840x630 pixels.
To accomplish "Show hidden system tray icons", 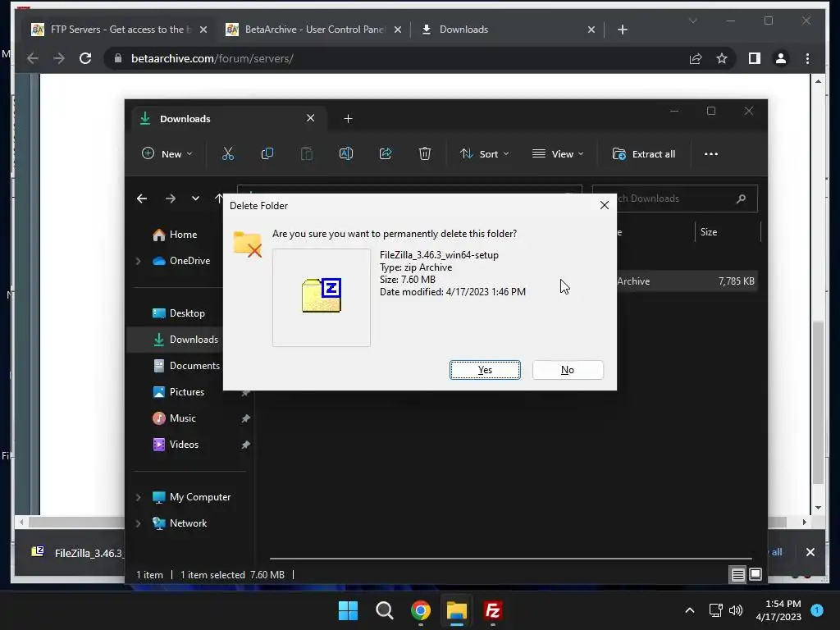I will coord(689,610).
